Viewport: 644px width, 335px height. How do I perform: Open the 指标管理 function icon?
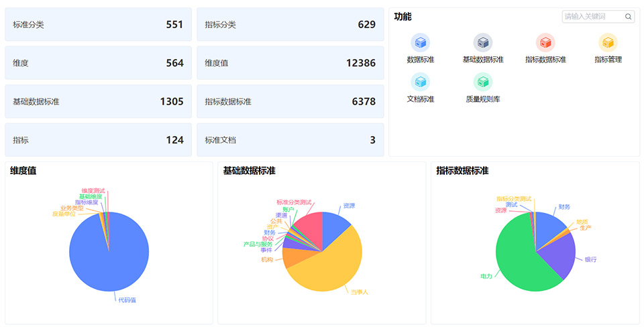[x=608, y=43]
